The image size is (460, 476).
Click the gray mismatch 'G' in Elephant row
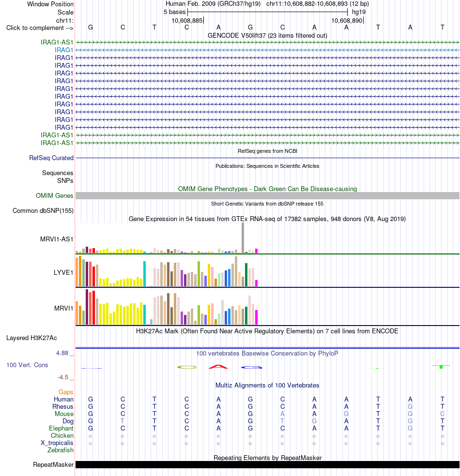pos(410,428)
